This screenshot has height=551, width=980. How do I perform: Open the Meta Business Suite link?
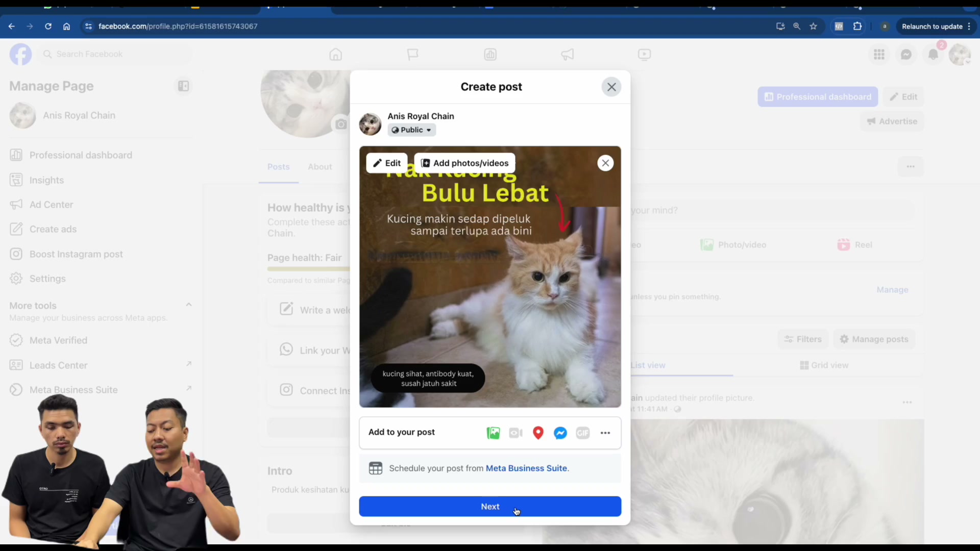(526, 468)
